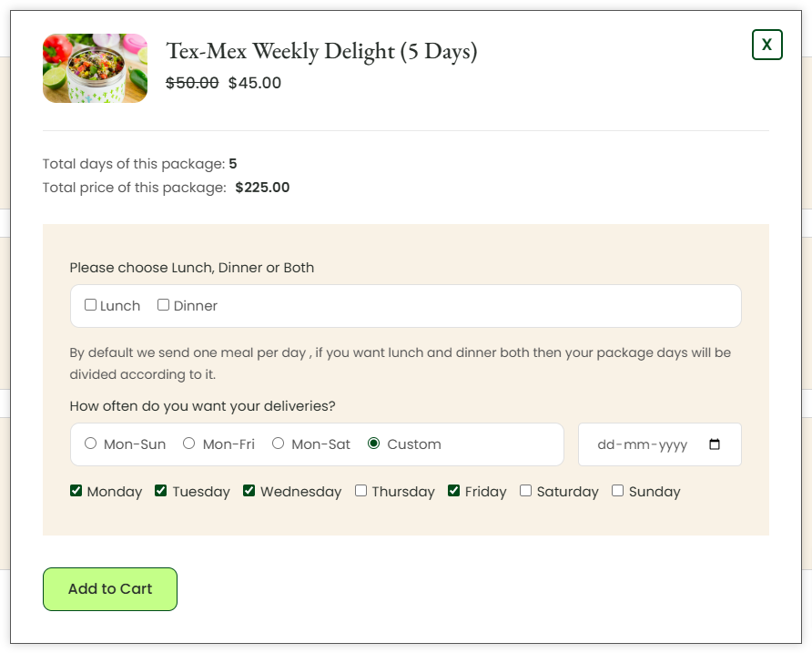The image size is (812, 653).
Task: Choose the Mon-Sat delivery option
Action: (x=278, y=444)
